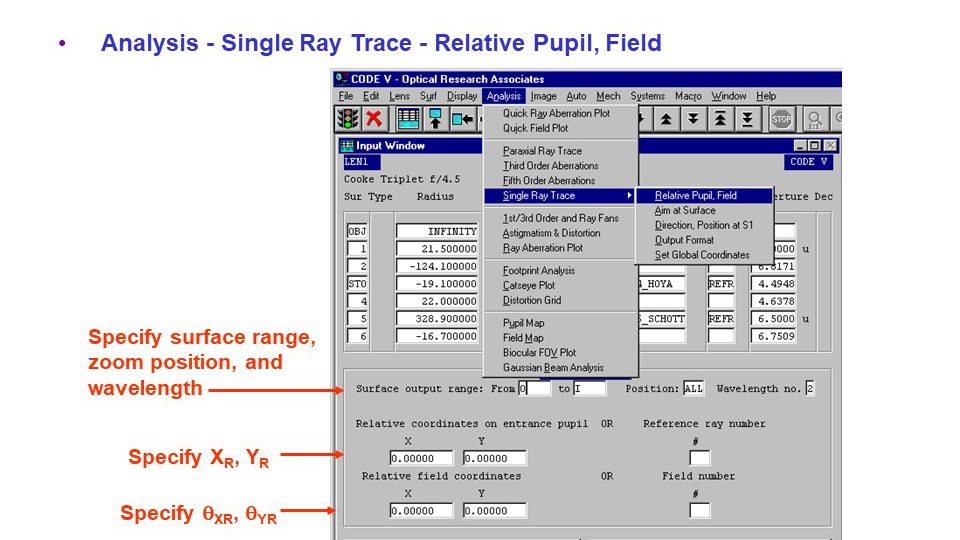Select 1st/3rd Order and Ray Fans
Screen dimensions: 960x540
[561, 218]
